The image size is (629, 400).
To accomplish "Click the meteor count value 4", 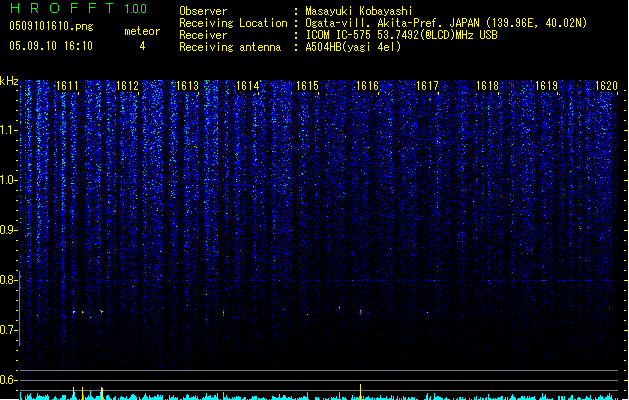I will tap(142, 46).
